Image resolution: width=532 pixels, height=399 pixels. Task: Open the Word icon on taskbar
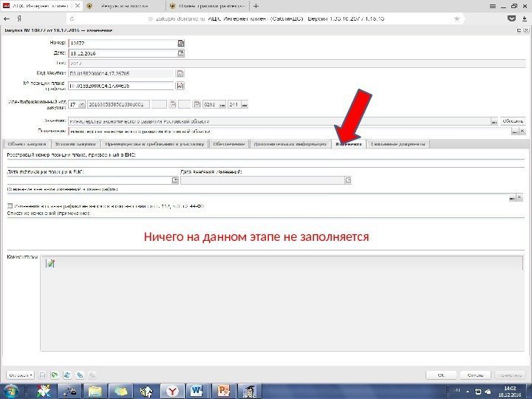[x=197, y=392]
